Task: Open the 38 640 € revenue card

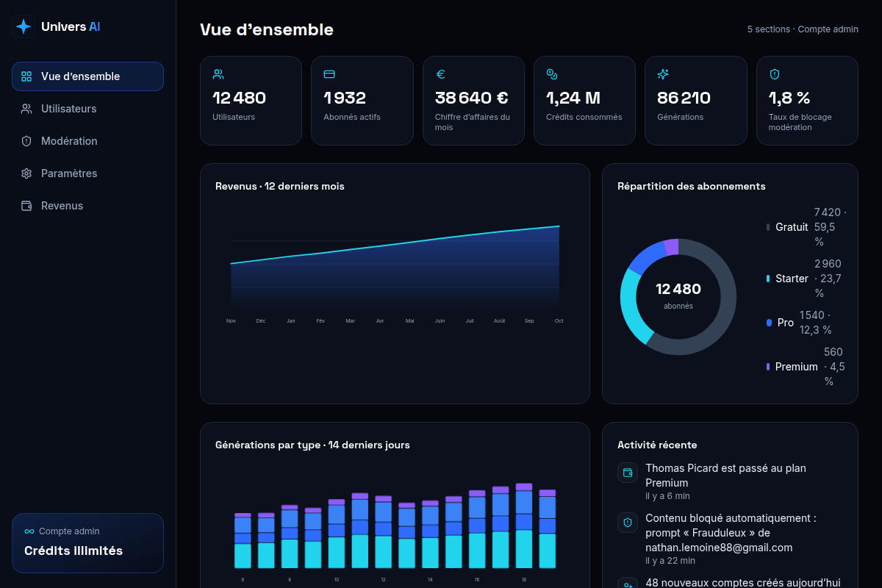Action: (473, 101)
